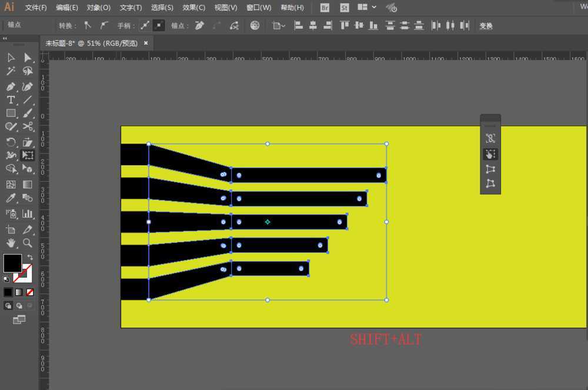Open the 对象(O) menu
This screenshot has height=390, width=588.
[x=99, y=8]
